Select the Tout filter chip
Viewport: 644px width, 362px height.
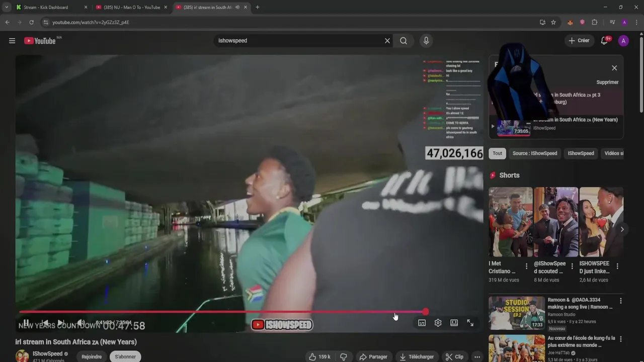point(497,153)
